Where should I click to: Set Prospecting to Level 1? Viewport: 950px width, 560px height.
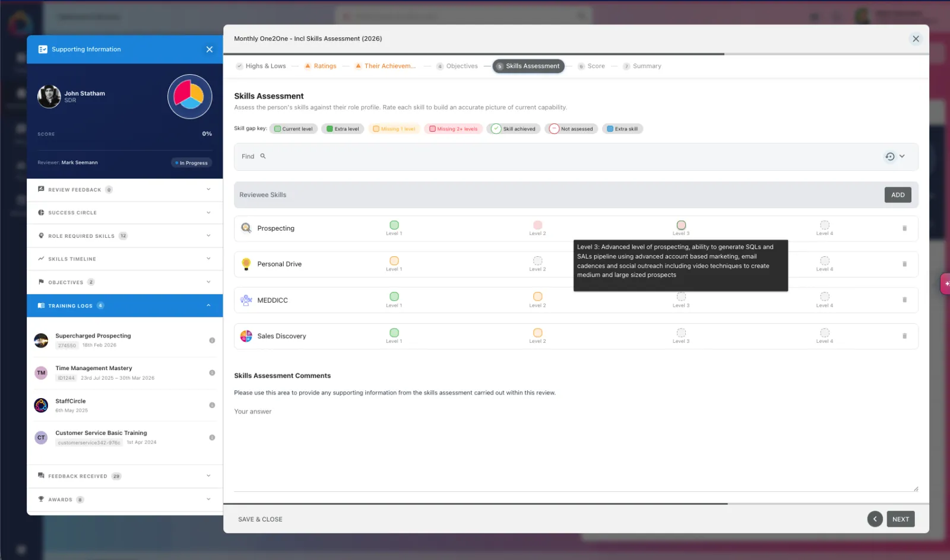click(x=394, y=225)
